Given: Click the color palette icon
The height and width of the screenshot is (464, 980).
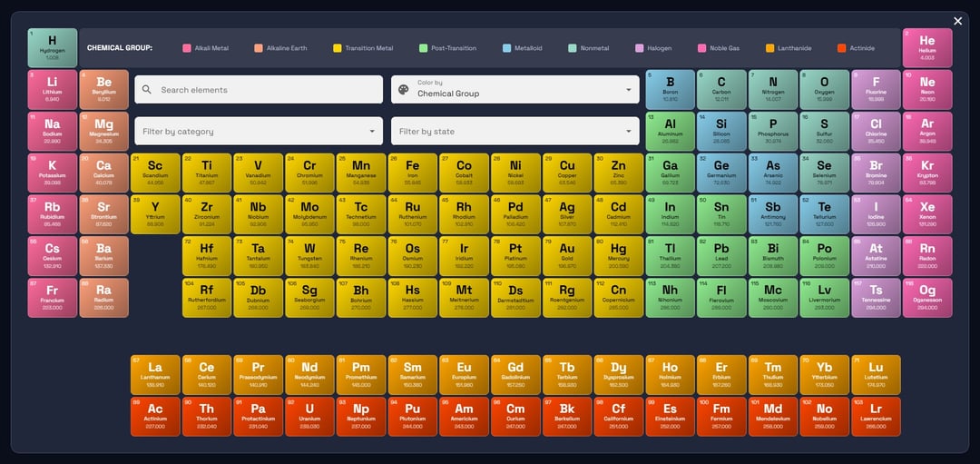Looking at the screenshot, I should tap(404, 89).
